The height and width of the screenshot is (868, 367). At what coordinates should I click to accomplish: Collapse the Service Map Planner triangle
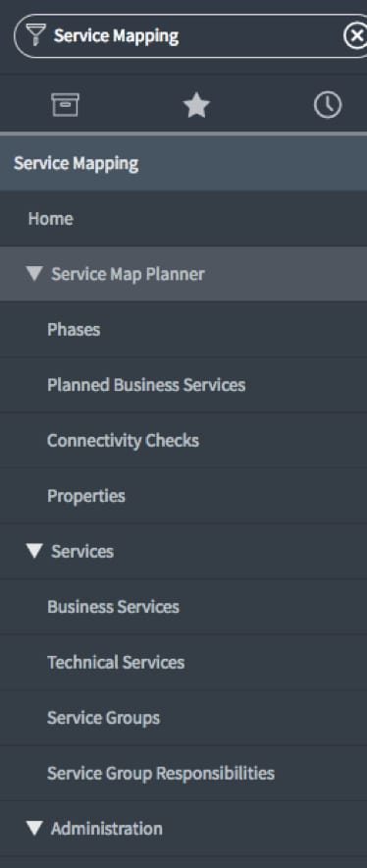pos(34,274)
